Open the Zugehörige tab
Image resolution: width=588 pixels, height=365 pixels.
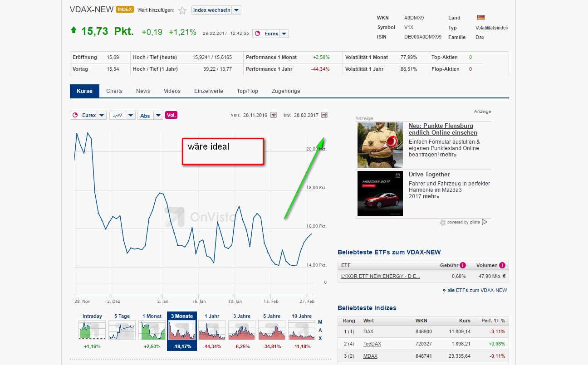pyautogui.click(x=286, y=91)
